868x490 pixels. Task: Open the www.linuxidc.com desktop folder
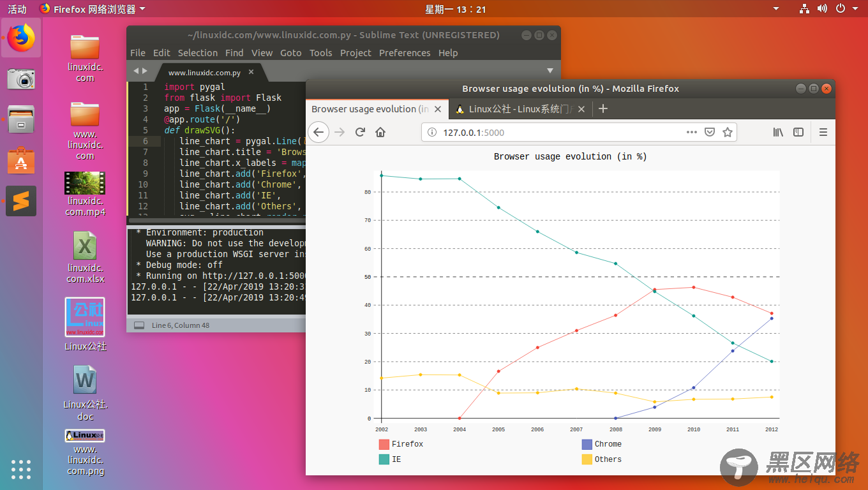[x=85, y=131]
